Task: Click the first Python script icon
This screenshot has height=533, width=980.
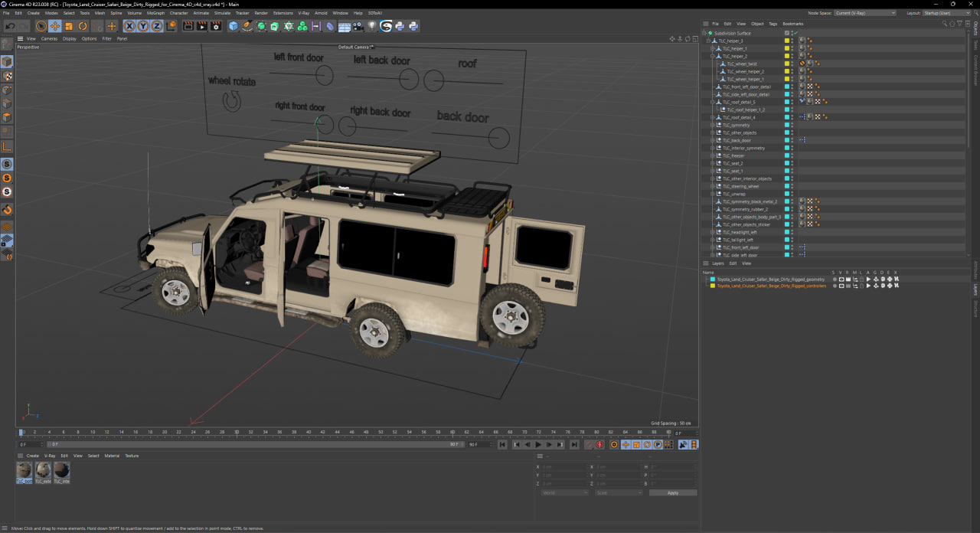Action: pyautogui.click(x=400, y=26)
